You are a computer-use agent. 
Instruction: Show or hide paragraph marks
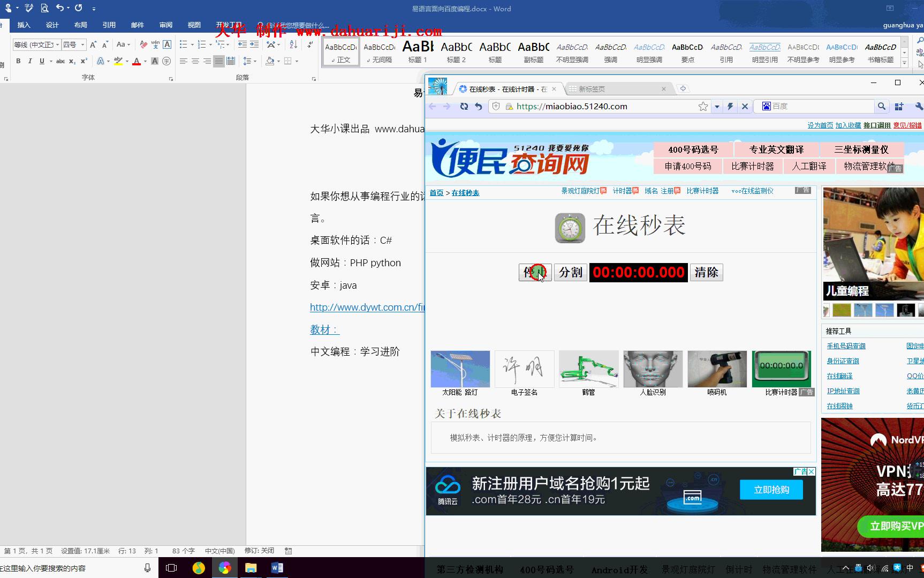coord(310,44)
